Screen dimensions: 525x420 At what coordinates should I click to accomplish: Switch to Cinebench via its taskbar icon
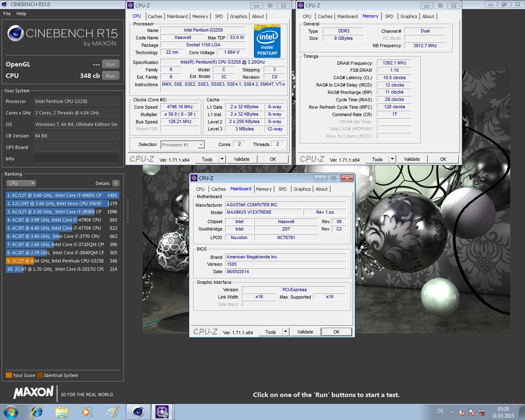[138, 411]
